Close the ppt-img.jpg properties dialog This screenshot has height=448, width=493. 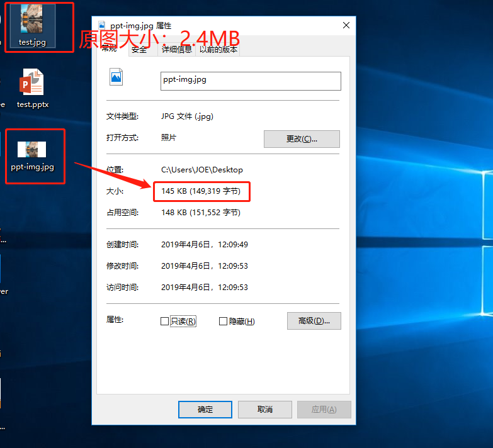click(x=346, y=25)
